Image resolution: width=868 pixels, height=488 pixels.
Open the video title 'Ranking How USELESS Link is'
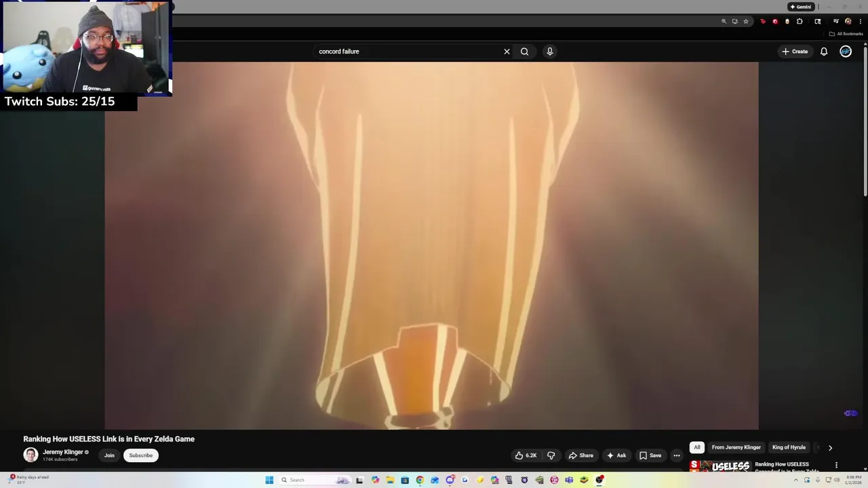pyautogui.click(x=109, y=439)
